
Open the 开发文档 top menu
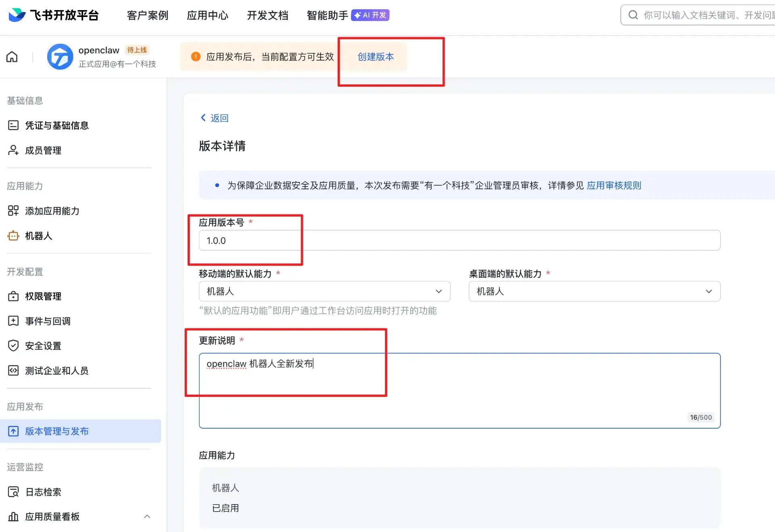267,15
